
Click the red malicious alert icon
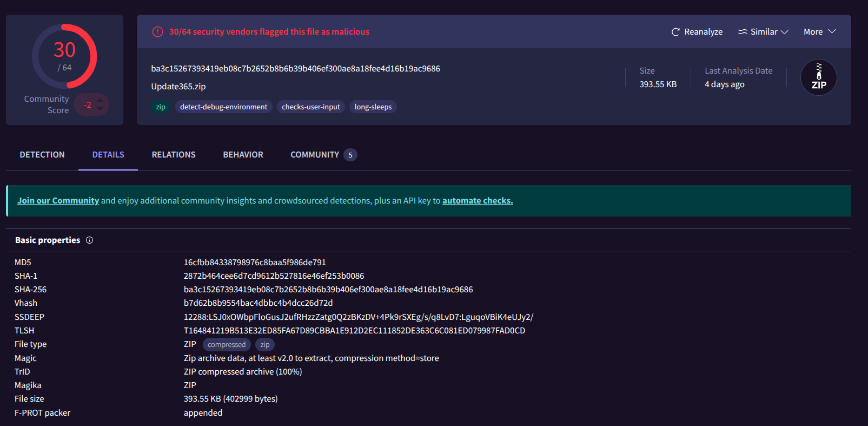157,32
